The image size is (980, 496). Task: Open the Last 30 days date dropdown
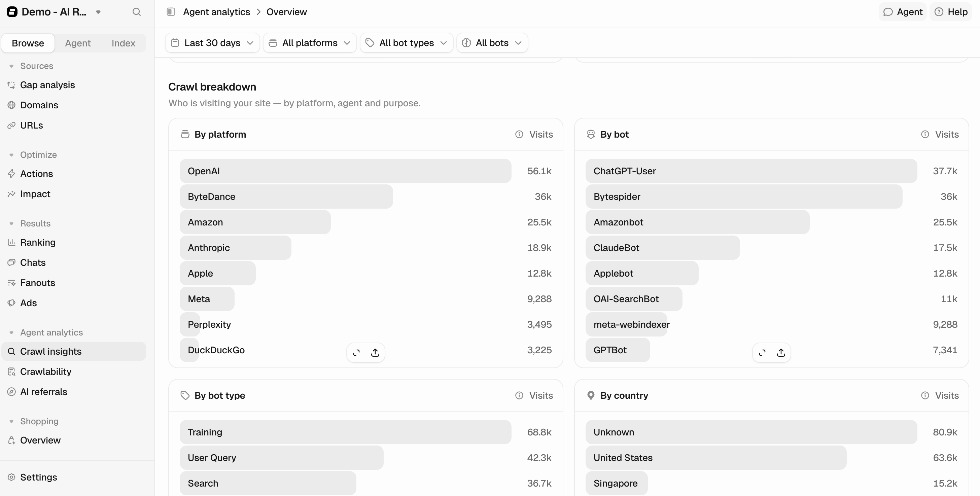(x=212, y=43)
